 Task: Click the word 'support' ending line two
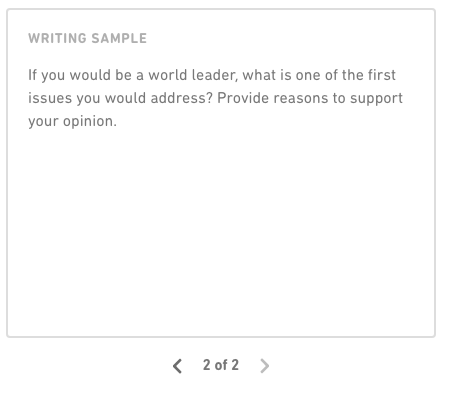(376, 99)
